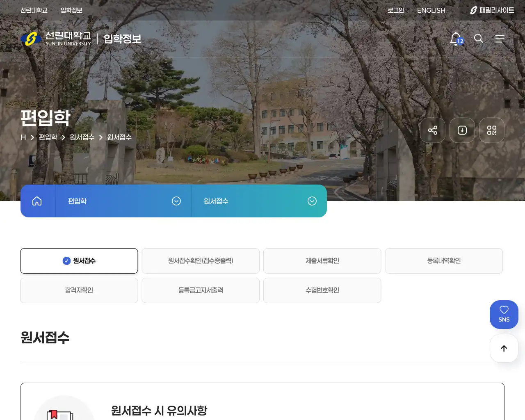Switch to ENGLISH site
This screenshot has width=525, height=420.
431,10
